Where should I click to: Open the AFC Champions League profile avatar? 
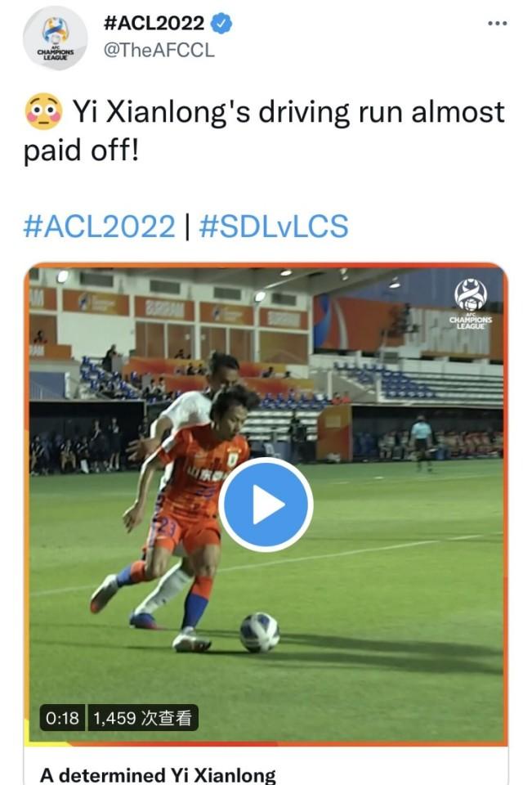click(x=55, y=38)
